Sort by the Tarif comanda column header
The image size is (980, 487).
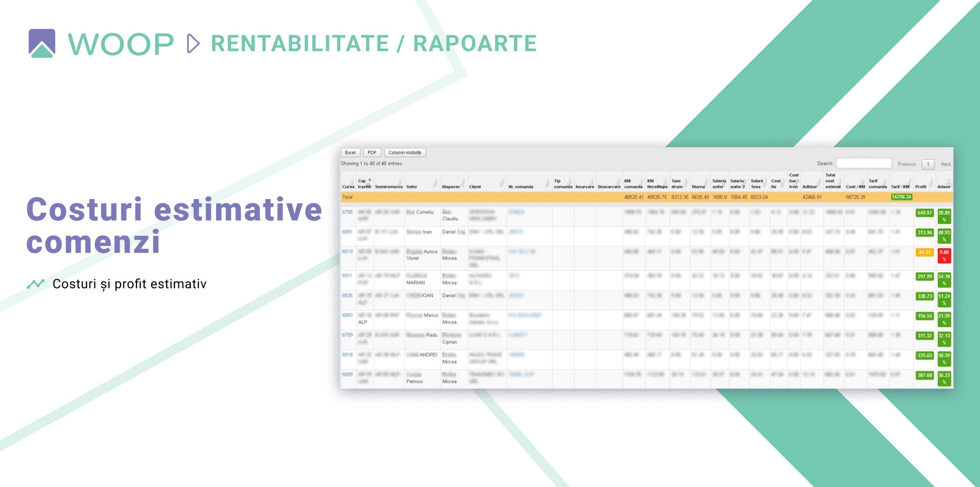click(878, 181)
